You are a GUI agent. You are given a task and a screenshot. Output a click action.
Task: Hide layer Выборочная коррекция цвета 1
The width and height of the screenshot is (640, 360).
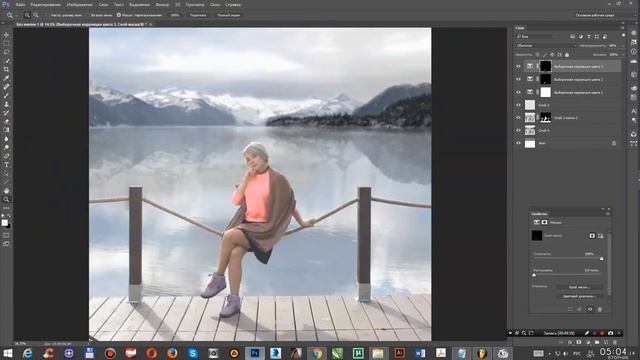pyautogui.click(x=518, y=92)
